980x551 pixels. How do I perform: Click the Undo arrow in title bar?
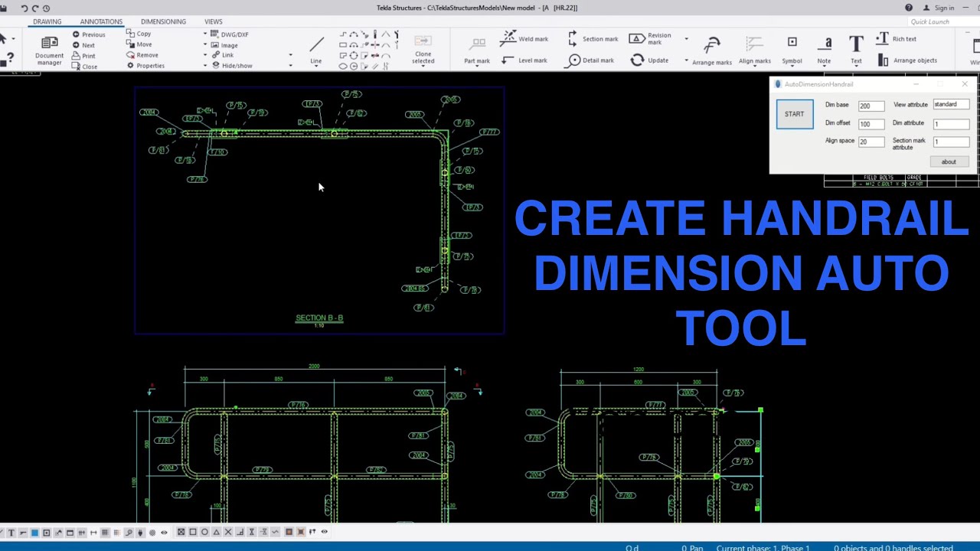[x=24, y=8]
